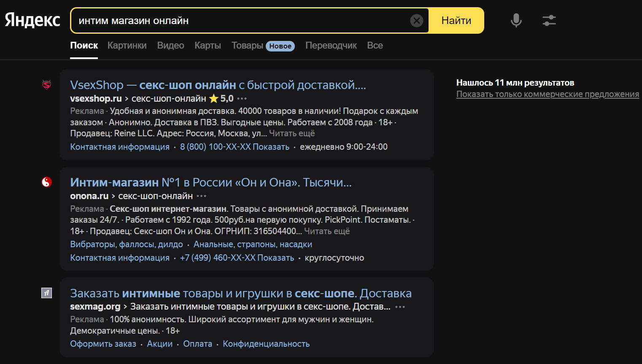Activate voice search microphone icon

click(516, 20)
